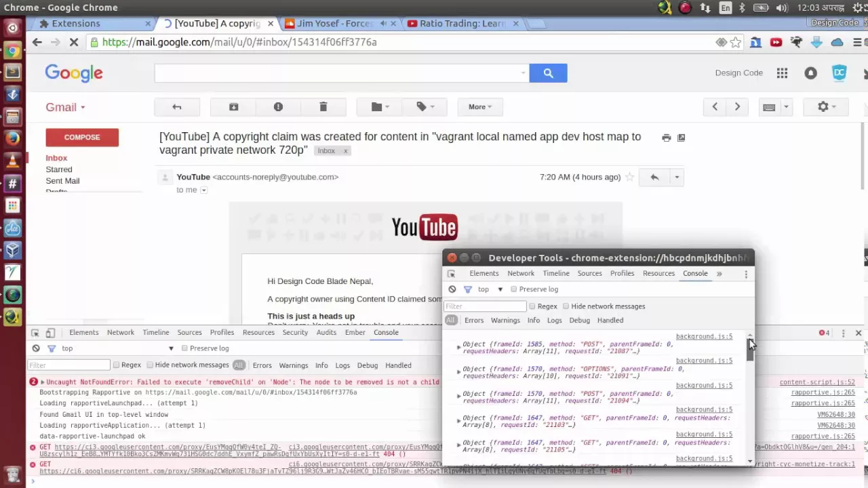
Task: Bookmark this page with star icon
Action: (736, 42)
